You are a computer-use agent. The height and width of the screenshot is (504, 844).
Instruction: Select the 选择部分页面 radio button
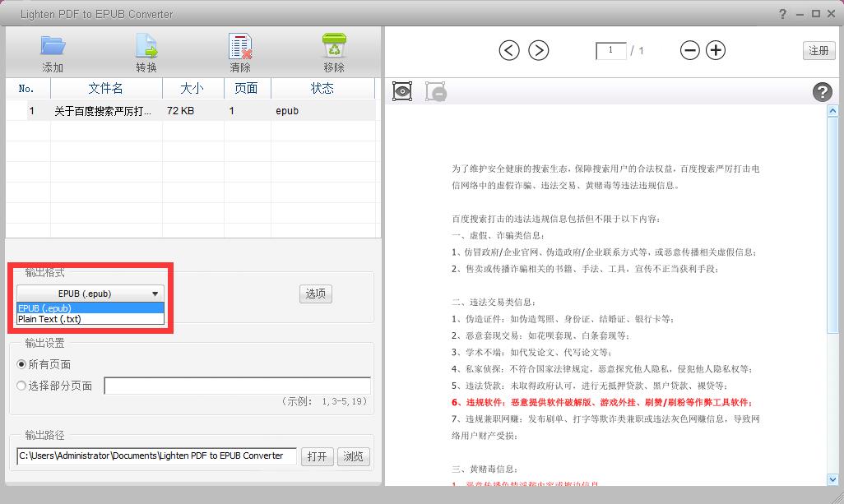click(22, 386)
